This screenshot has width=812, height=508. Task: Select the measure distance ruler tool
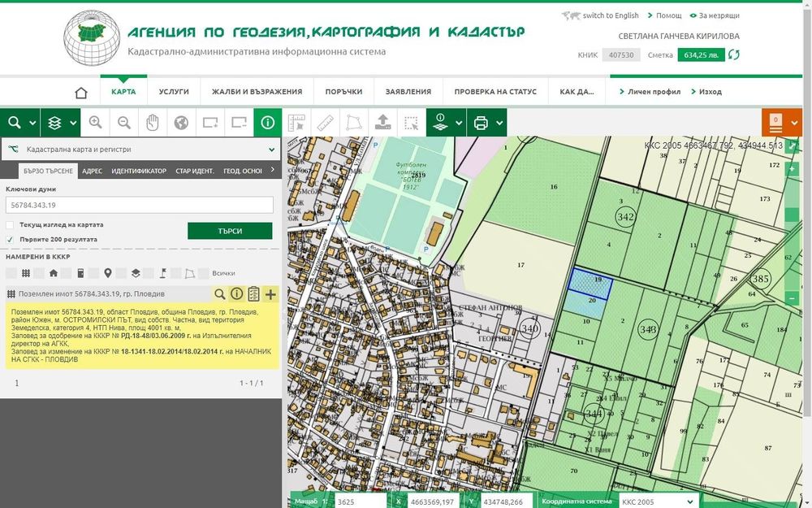click(x=326, y=123)
